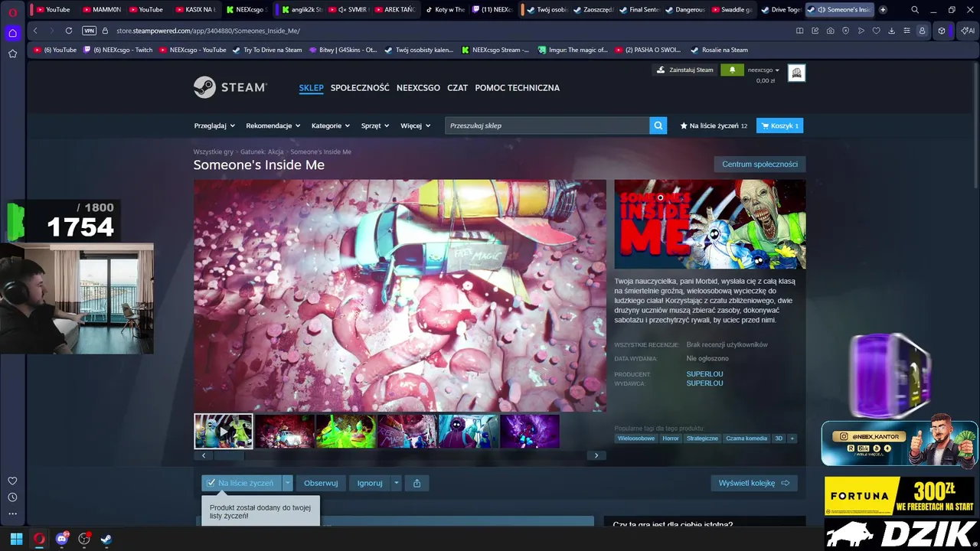Reload the page in Opera

(69, 31)
